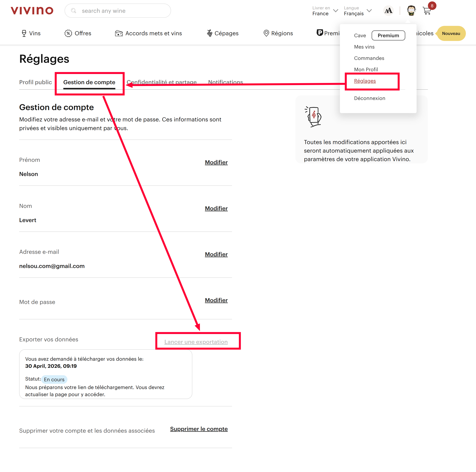Open Commandes in user menu
Viewport: 476px width, 472px height.
pos(369,58)
